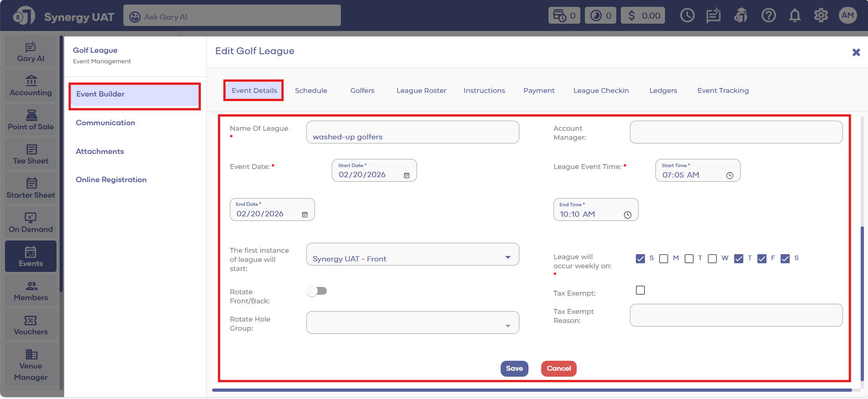Image resolution: width=868 pixels, height=399 pixels.
Task: Toggle the Rotate Front/Back switch
Action: pyautogui.click(x=317, y=291)
